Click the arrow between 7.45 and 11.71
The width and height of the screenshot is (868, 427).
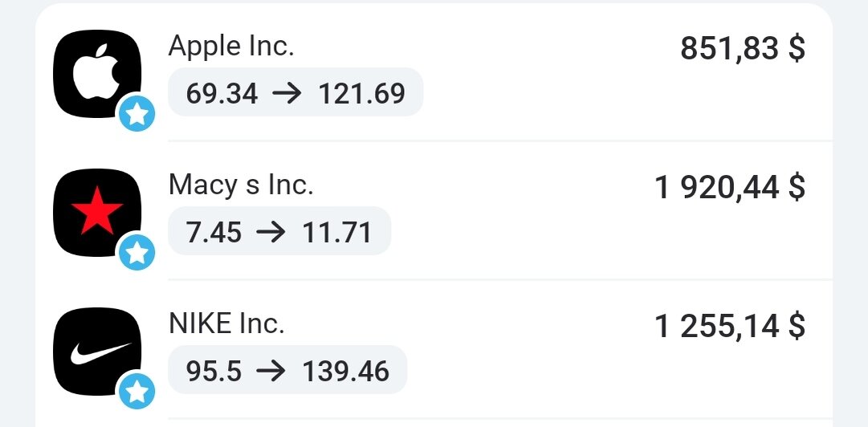271,232
